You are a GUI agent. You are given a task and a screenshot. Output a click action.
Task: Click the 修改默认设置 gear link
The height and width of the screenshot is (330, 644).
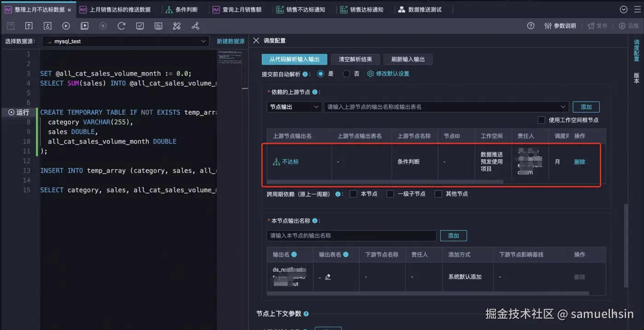pos(388,74)
